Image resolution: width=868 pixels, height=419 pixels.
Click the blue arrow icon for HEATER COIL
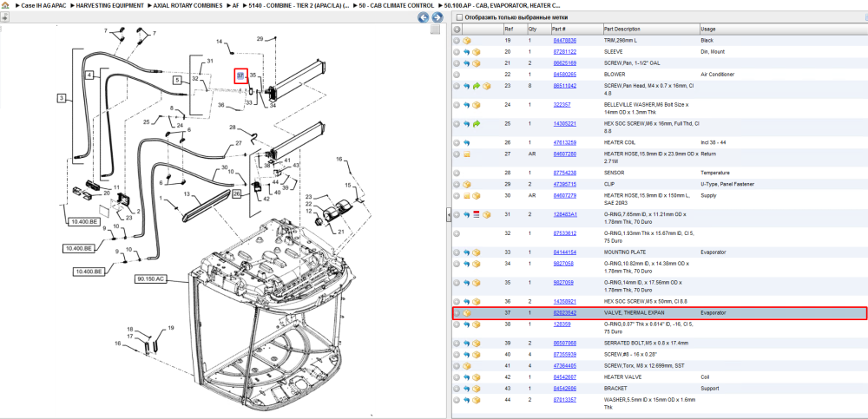pyautogui.click(x=467, y=143)
